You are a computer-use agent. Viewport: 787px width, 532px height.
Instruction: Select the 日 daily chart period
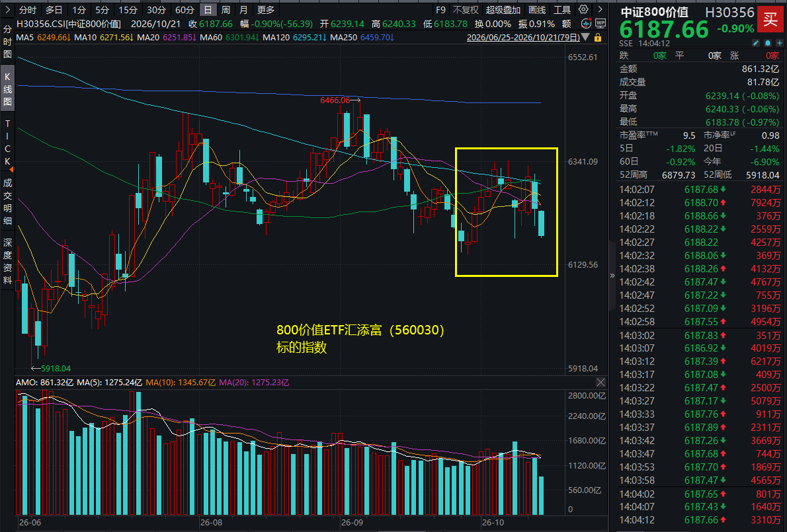tap(208, 10)
